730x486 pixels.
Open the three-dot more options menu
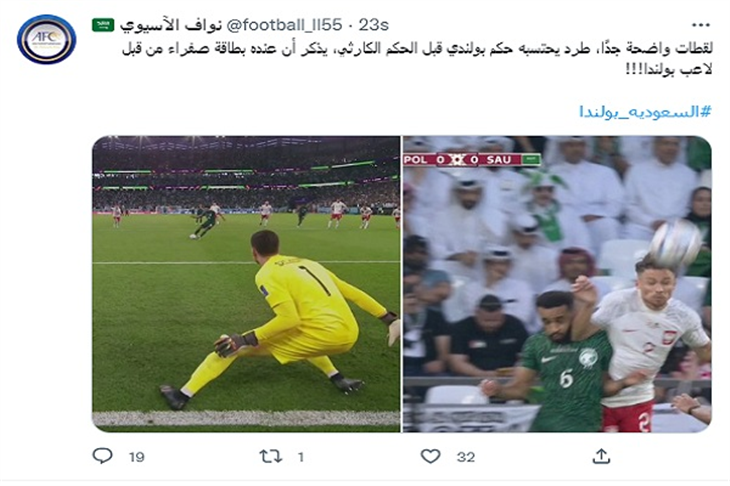coord(701,25)
